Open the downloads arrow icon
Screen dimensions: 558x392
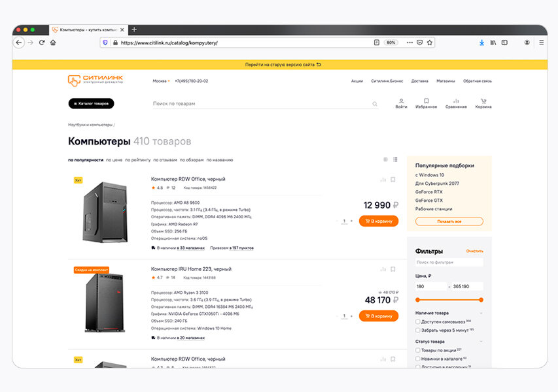click(x=481, y=42)
